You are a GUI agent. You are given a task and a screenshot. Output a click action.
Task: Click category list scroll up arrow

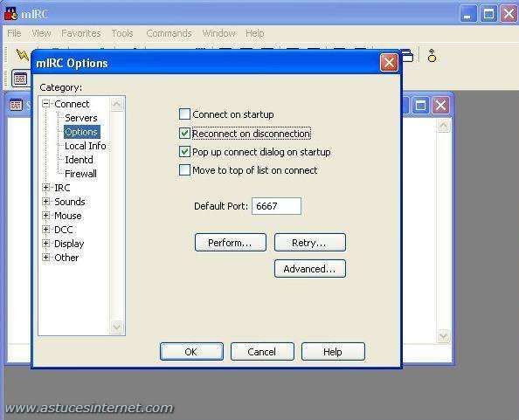tap(116, 104)
